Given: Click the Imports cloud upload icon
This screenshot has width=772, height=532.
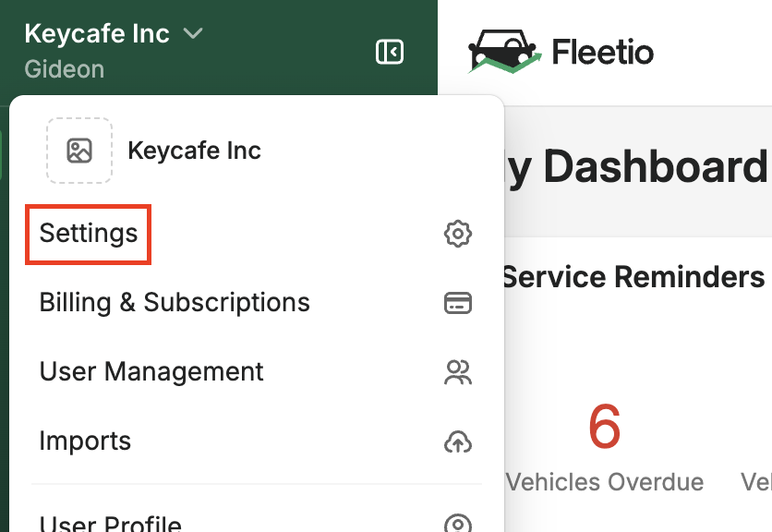Looking at the screenshot, I should 458,441.
